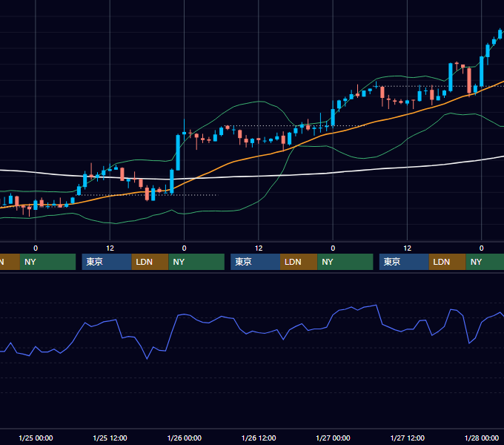Image resolution: width=504 pixels, height=445 pixels.
Task: Click the 1/27 00:00 date label
Action: (333, 438)
